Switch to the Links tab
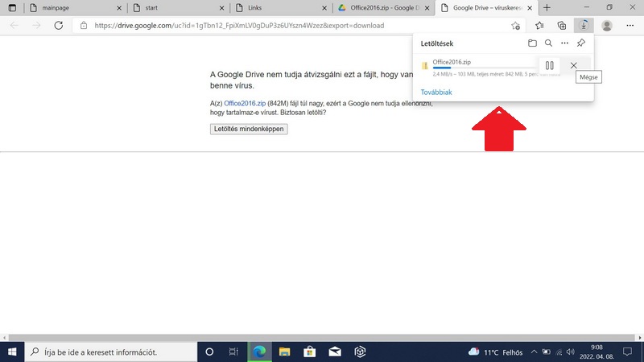The image size is (644, 362). pos(281,8)
